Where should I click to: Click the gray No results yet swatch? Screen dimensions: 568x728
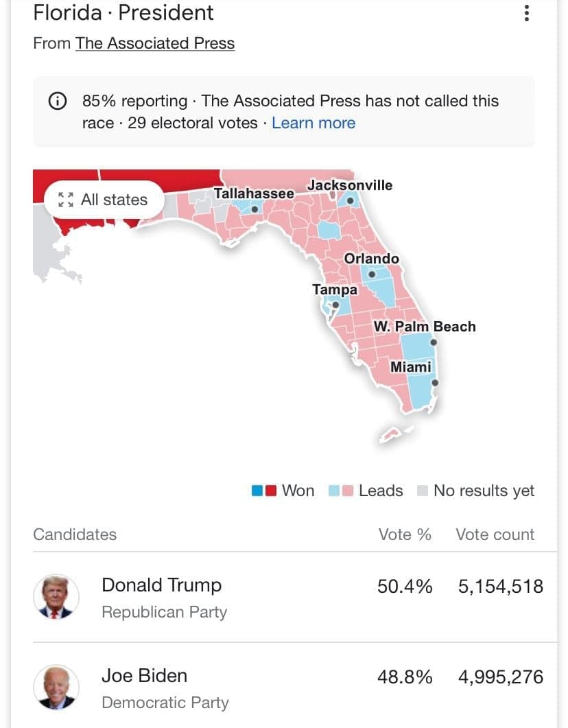tap(423, 491)
